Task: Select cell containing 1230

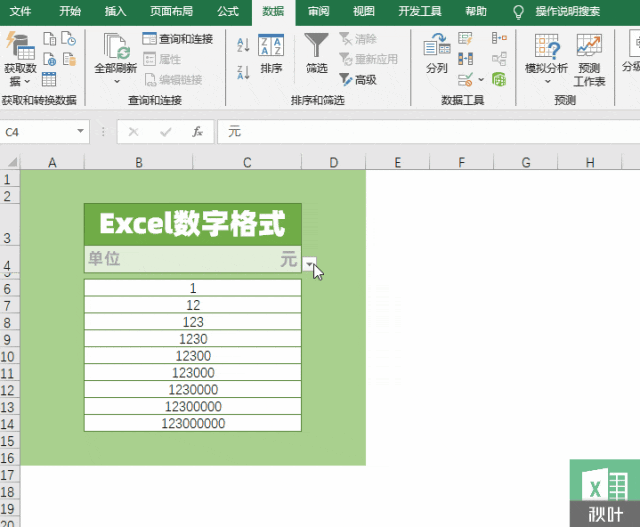Action: [193, 339]
